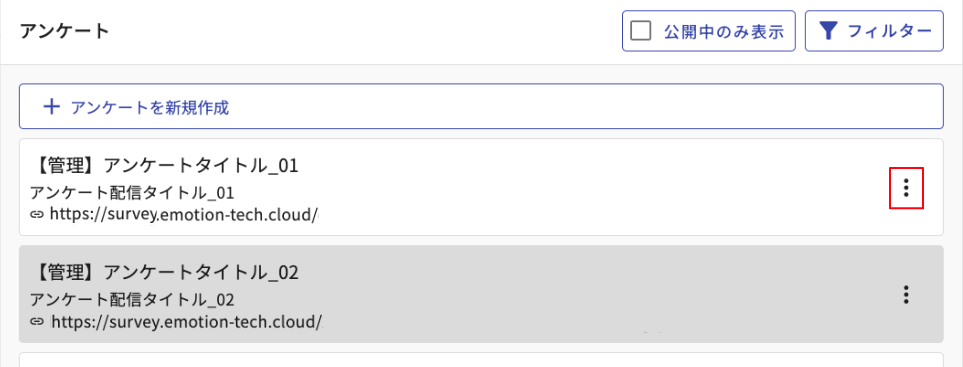Open the フィルター filter options
The image size is (963, 367).
[x=874, y=31]
